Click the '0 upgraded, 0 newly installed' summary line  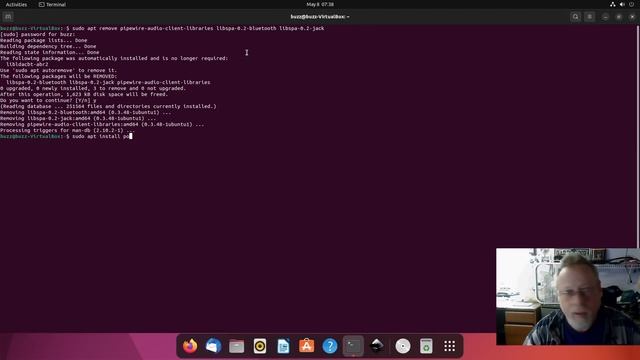[x=93, y=88]
